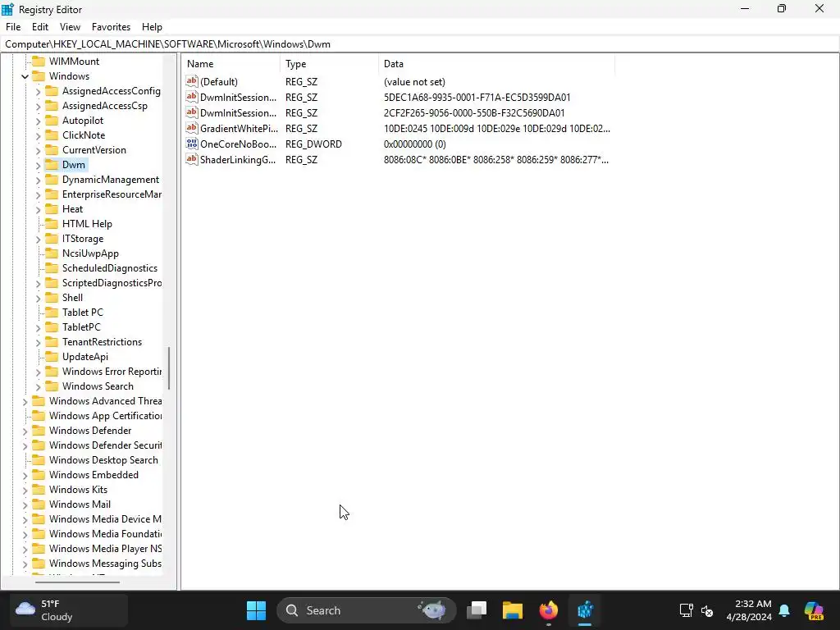This screenshot has height=630, width=840.
Task: Launch Firefox from the taskbar
Action: tap(548, 610)
